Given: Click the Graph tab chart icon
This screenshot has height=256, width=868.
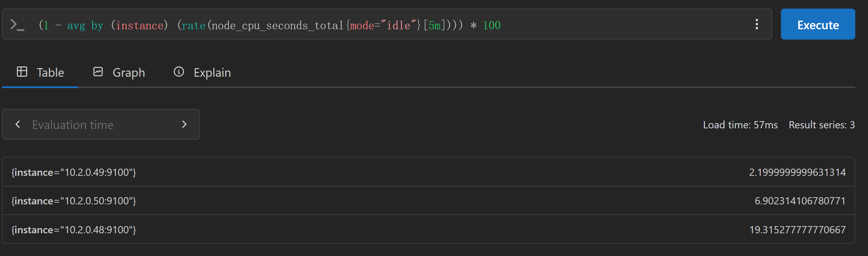Looking at the screenshot, I should pos(98,72).
